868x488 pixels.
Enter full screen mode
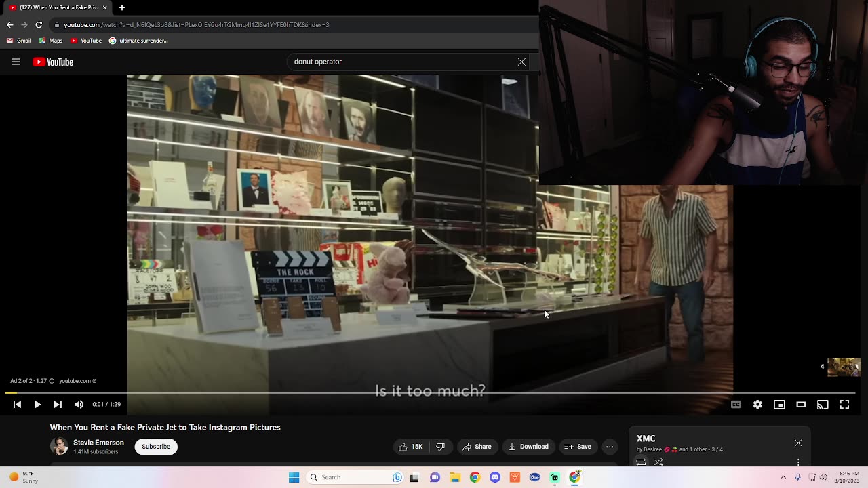[844, 405]
